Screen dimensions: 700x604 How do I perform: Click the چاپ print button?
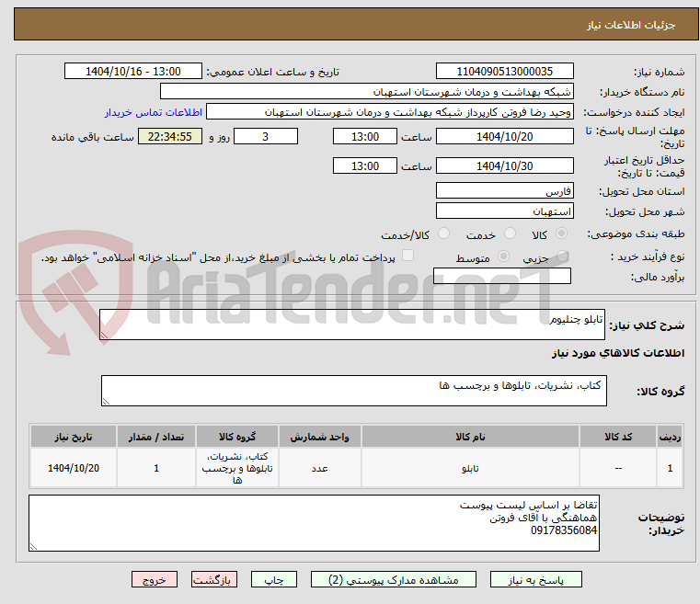click(274, 579)
